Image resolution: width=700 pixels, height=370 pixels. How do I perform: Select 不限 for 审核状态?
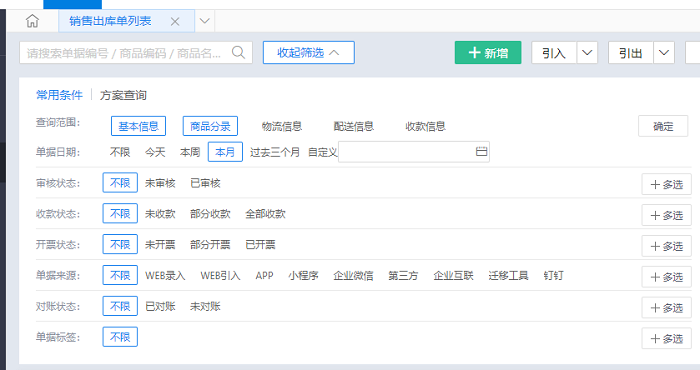tap(120, 183)
